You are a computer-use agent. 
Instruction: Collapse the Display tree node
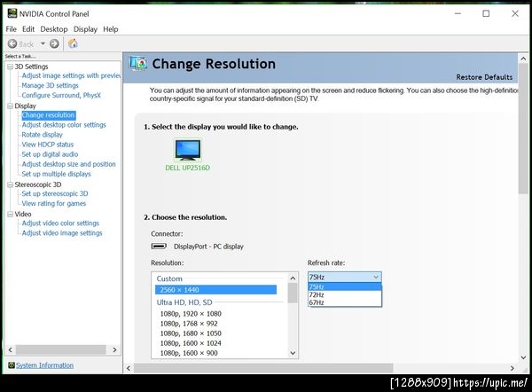click(10, 106)
